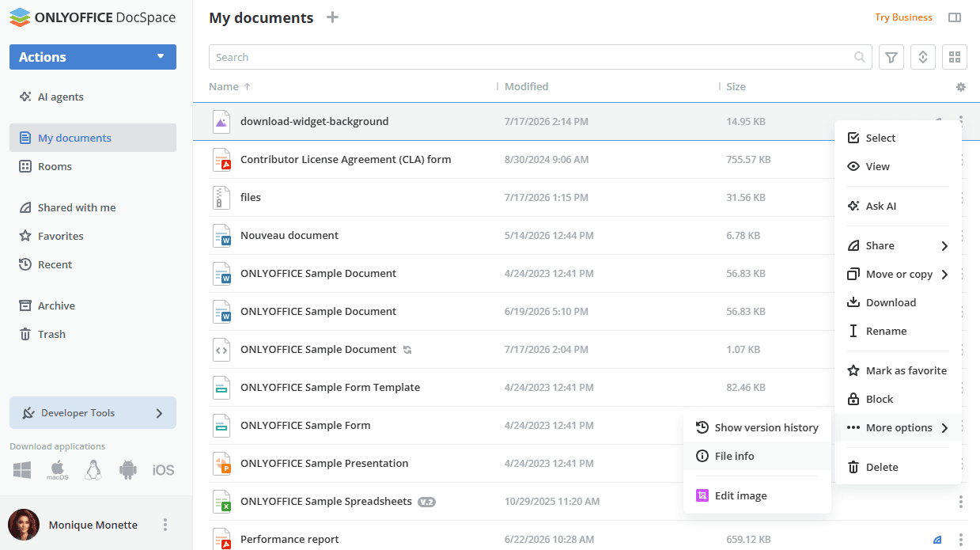The height and width of the screenshot is (550, 980).
Task: Open the filter options icon
Action: coord(891,57)
